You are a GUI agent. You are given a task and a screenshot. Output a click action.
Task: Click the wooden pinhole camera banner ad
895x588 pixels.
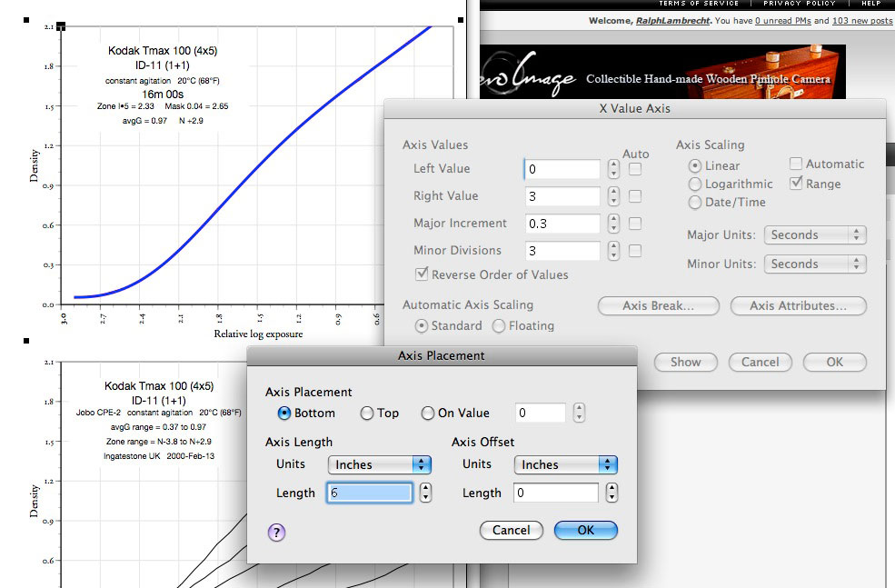662,72
